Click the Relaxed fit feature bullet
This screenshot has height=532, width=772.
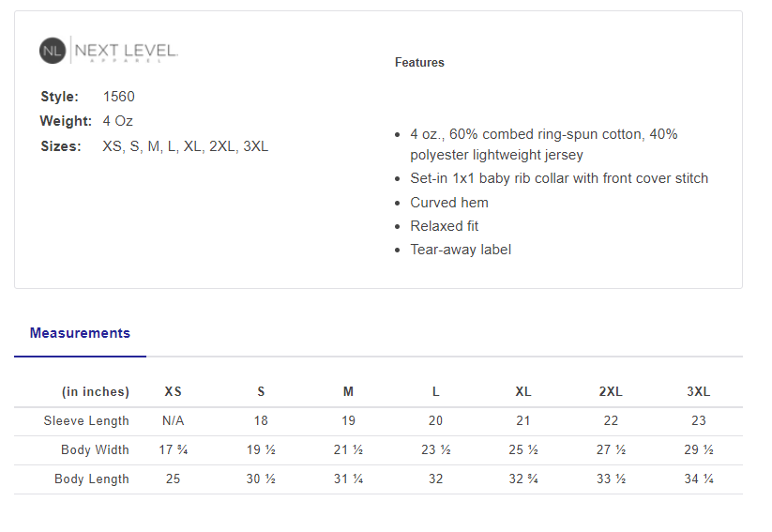coord(445,226)
